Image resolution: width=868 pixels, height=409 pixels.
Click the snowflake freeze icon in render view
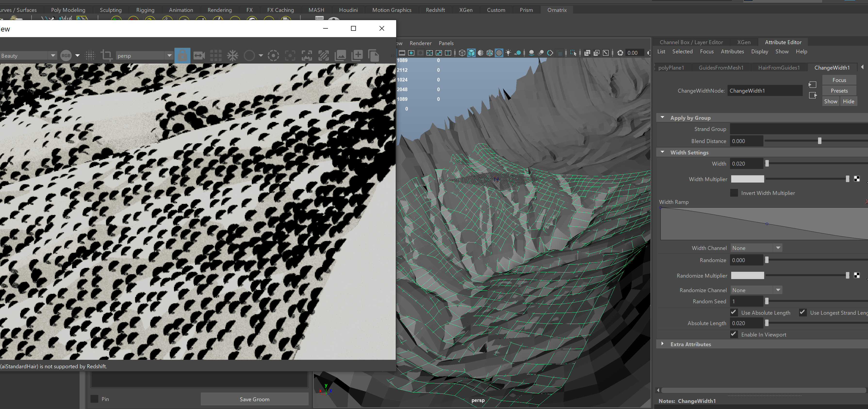click(x=232, y=56)
